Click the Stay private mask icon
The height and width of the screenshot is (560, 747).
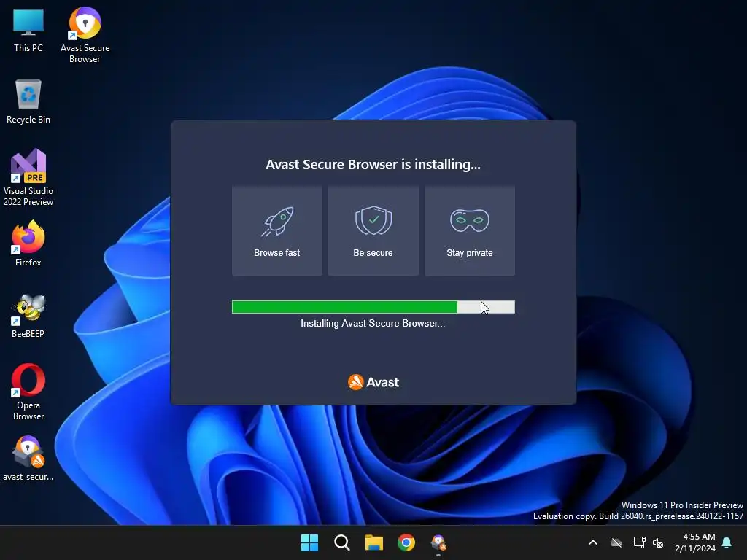tap(469, 220)
